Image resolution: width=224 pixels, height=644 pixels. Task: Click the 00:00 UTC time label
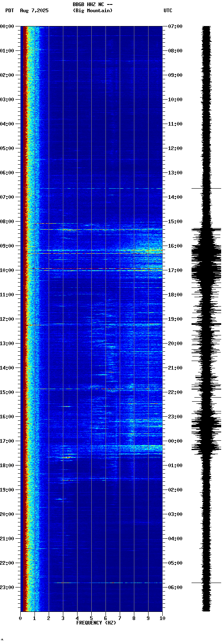coord(175,441)
